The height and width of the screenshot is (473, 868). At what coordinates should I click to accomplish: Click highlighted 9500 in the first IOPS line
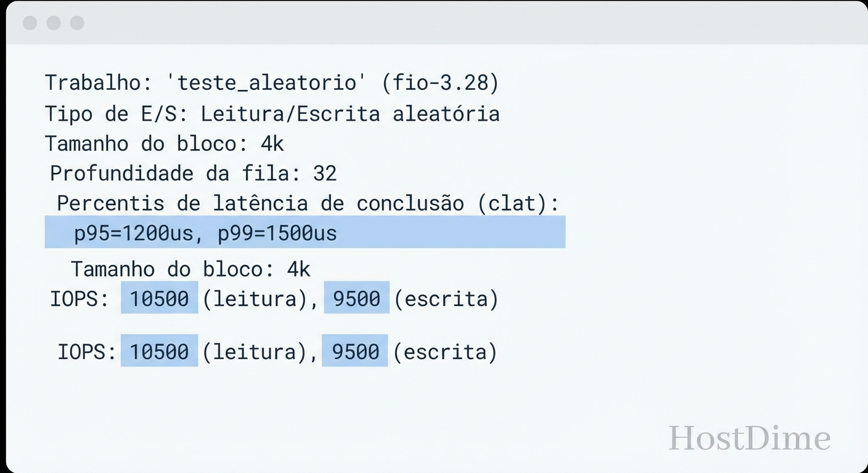pos(356,299)
